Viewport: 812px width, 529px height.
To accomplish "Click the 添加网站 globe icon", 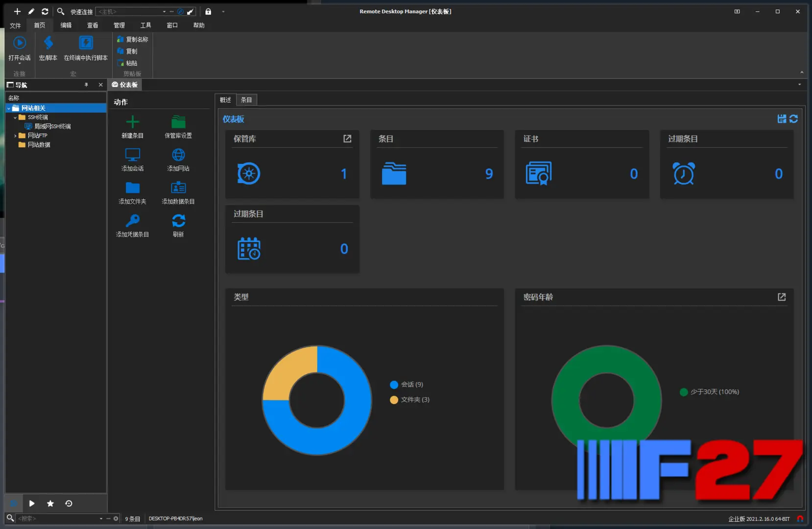I will point(178,155).
